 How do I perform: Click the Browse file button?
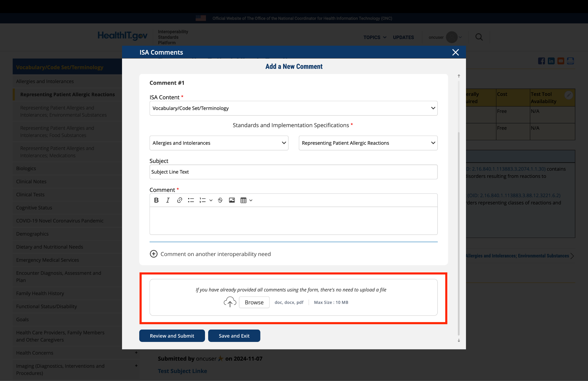(254, 302)
